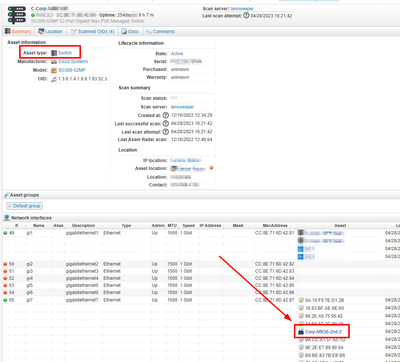The image size is (400, 362).
Task: Click the red asset location marker icon
Action: coord(211,168)
